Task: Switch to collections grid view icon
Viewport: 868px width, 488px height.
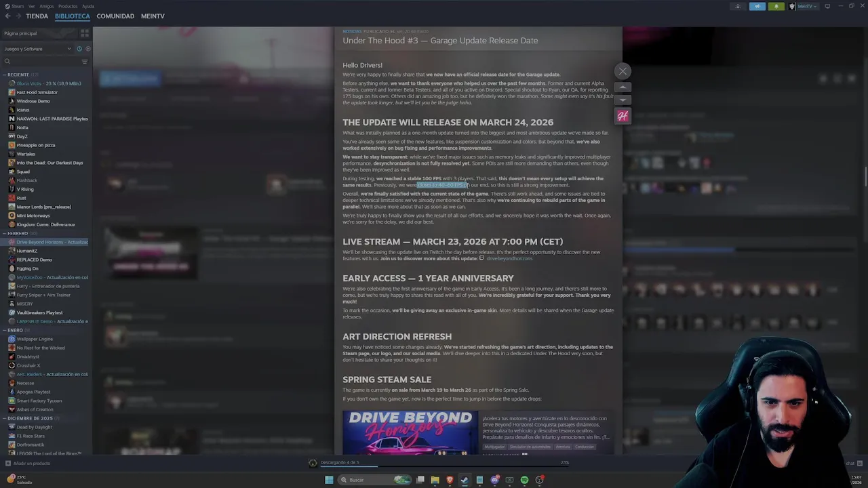Action: (x=85, y=33)
